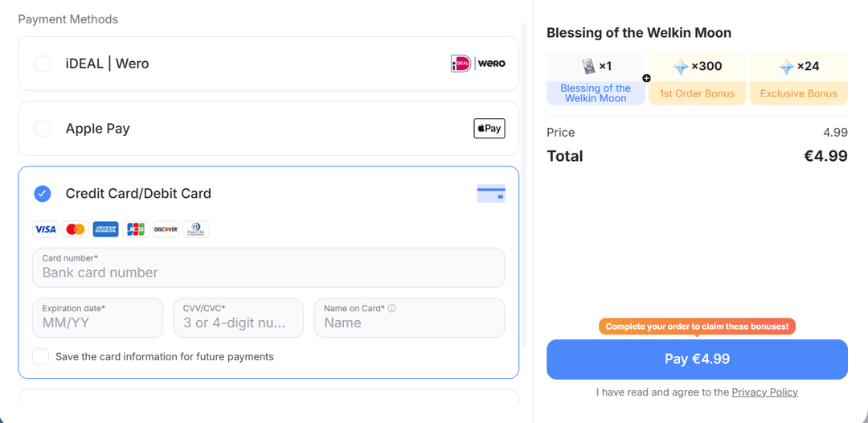868x423 pixels.
Task: Click the Mastercard logo
Action: tap(76, 229)
